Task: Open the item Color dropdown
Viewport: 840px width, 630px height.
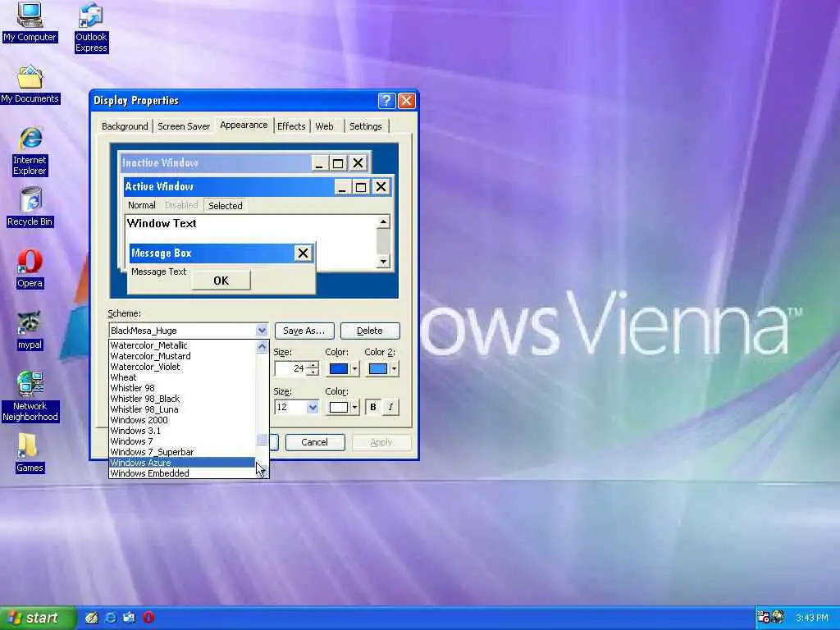Action: click(x=354, y=369)
